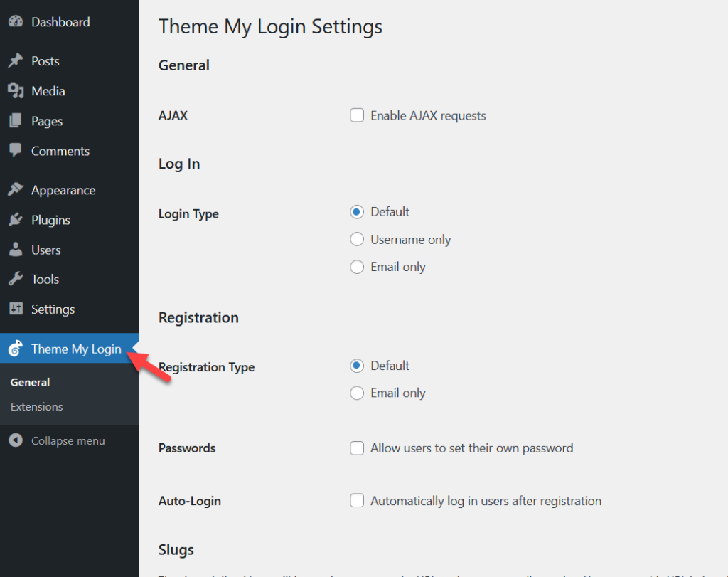This screenshot has height=577, width=728.
Task: Enable automatic log in after registration
Action: pos(357,501)
